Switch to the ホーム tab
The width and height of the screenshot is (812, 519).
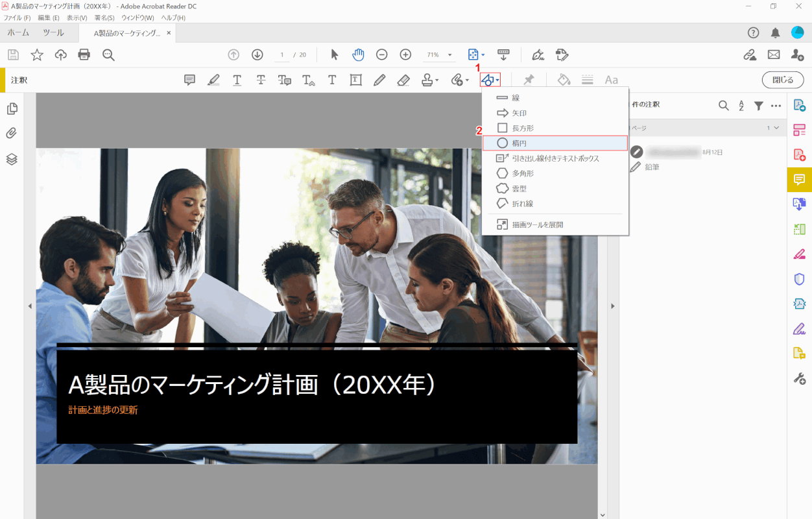[18, 33]
